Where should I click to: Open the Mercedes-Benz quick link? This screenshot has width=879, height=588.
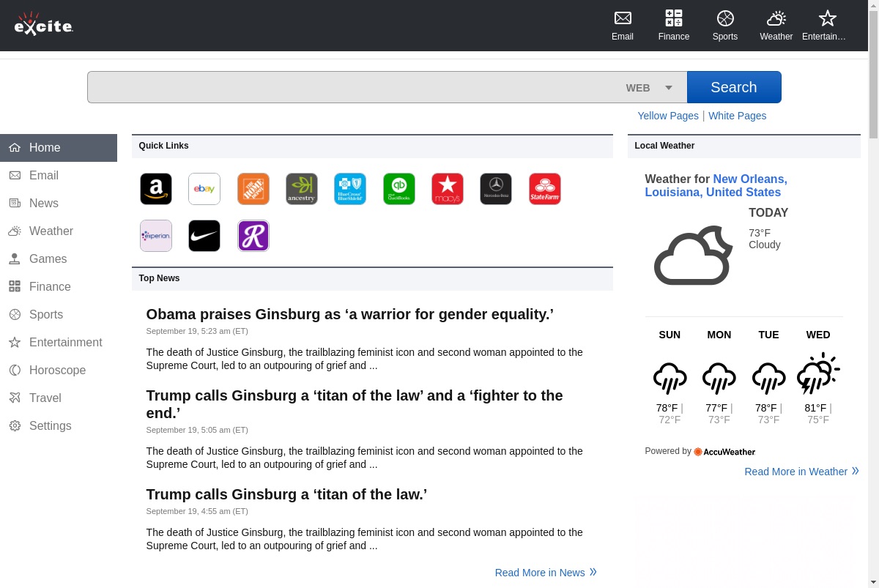pyautogui.click(x=496, y=189)
